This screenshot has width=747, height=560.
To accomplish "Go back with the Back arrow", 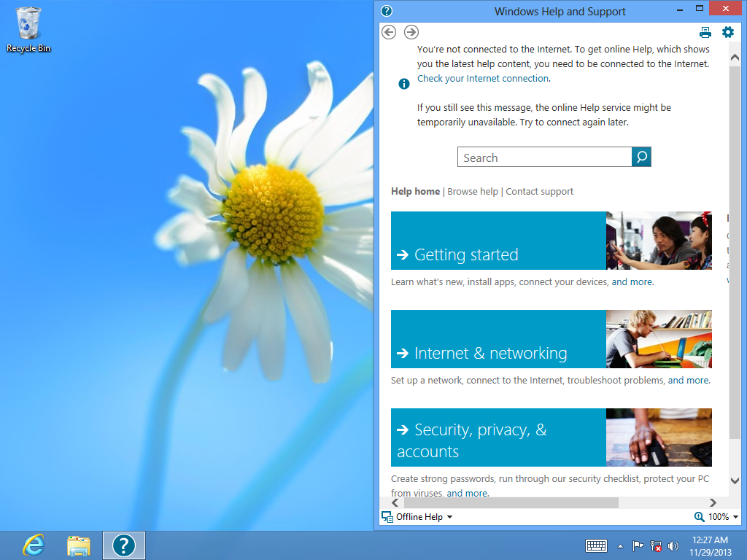I will [389, 32].
